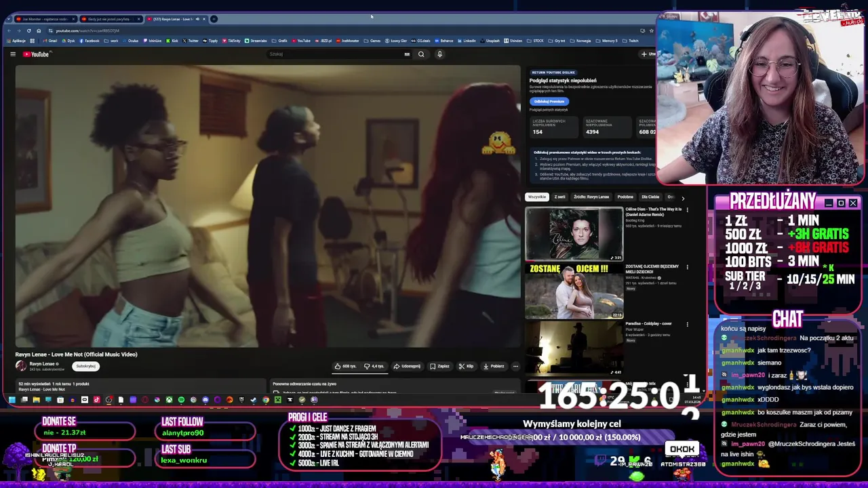Show more filter chips with the right arrow
The width and height of the screenshot is (868, 488).
click(683, 198)
